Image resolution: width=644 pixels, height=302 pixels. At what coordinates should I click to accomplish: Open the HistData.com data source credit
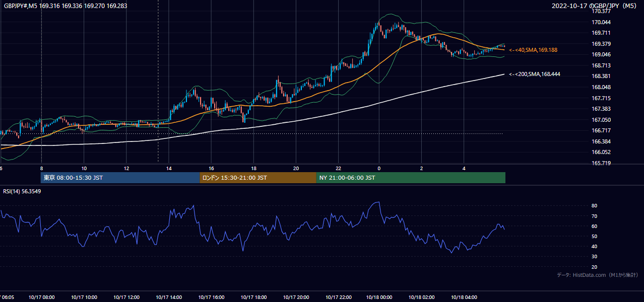598,275
